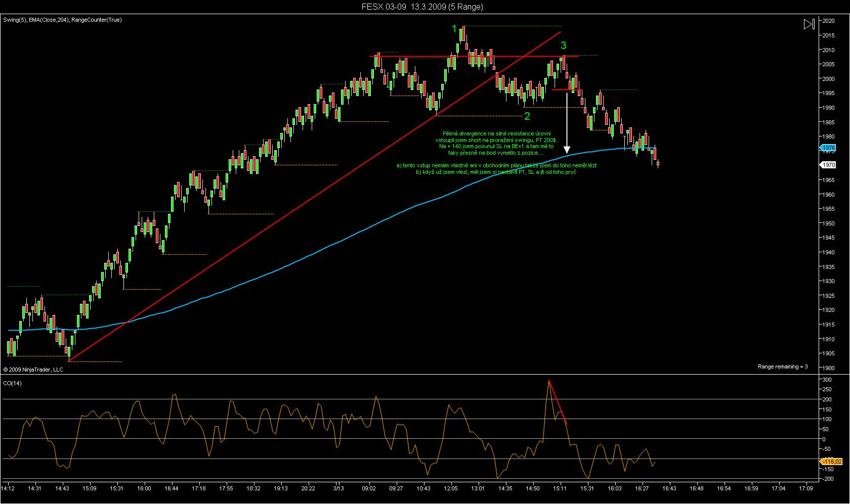Select the note line starting 'a) tento vstup'

(x=497, y=165)
